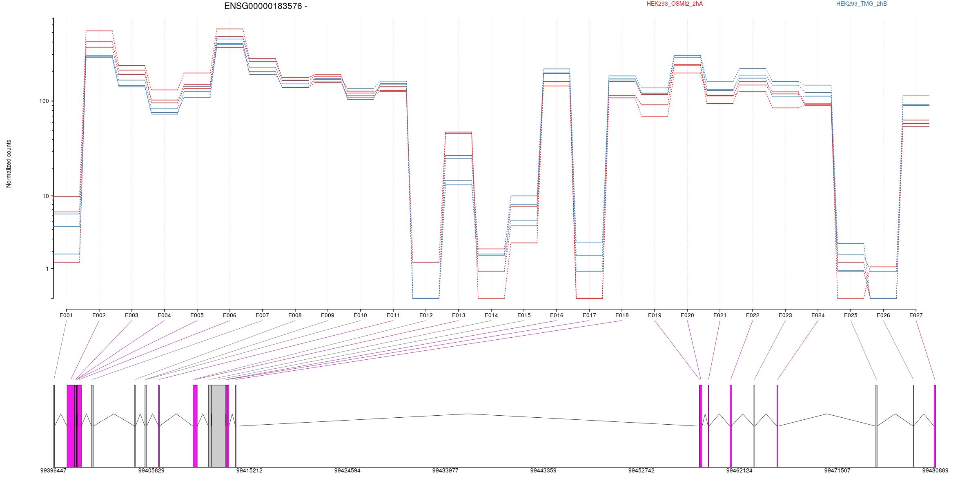This screenshot has height=490, width=980.
Task: Click exon label E026
Action: coord(883,315)
